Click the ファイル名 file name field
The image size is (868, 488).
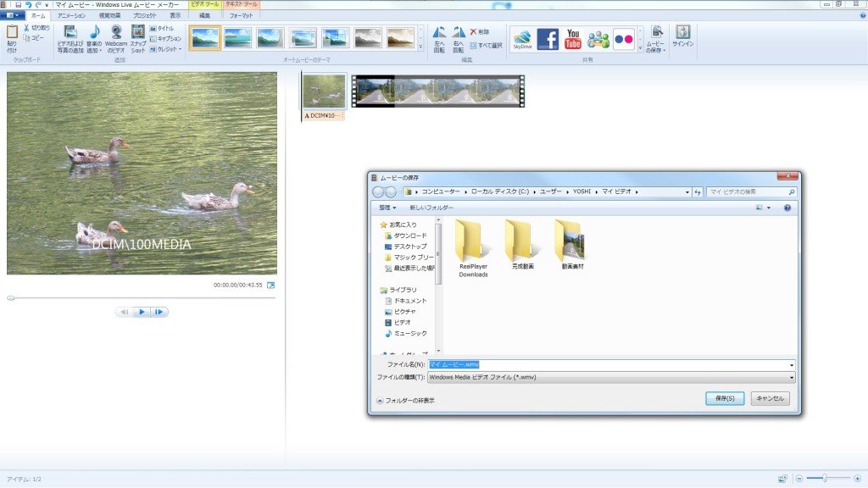pos(611,364)
